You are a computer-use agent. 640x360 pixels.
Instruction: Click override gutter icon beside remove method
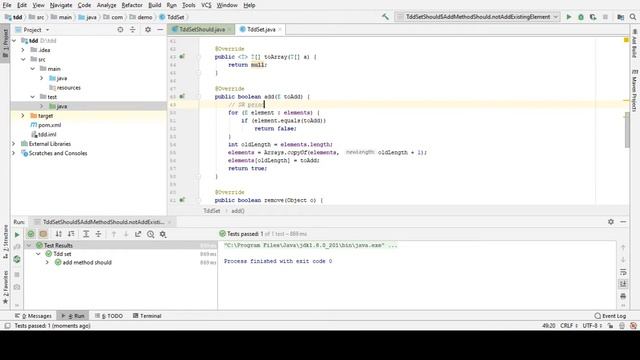click(182, 200)
